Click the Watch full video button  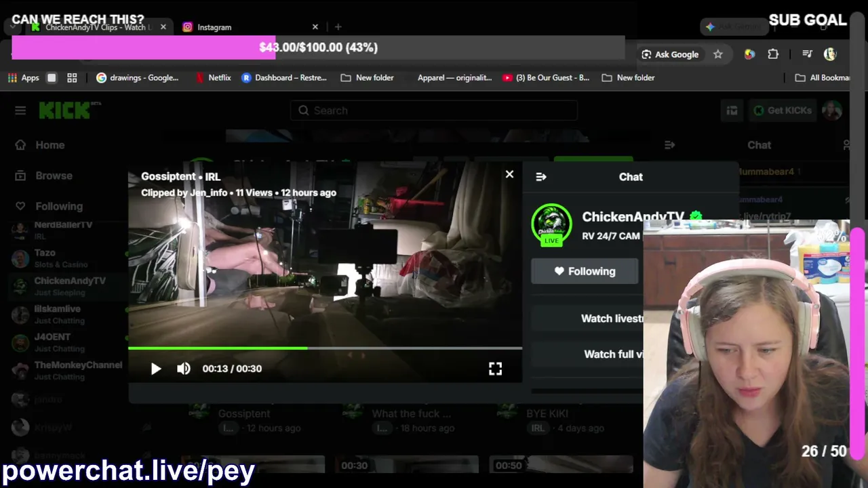pyautogui.click(x=587, y=354)
